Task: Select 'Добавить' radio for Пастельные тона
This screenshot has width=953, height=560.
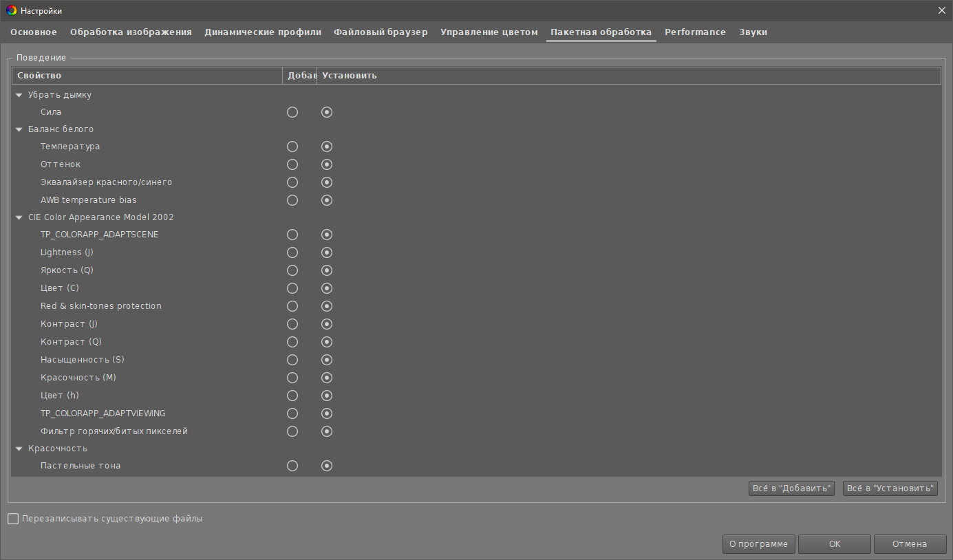Action: [x=292, y=465]
